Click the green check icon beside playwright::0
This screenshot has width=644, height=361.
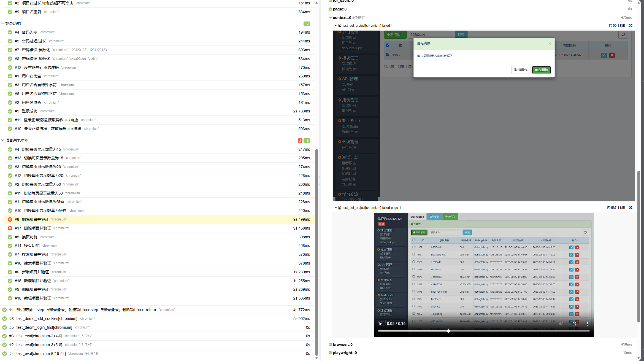pyautogui.click(x=330, y=353)
